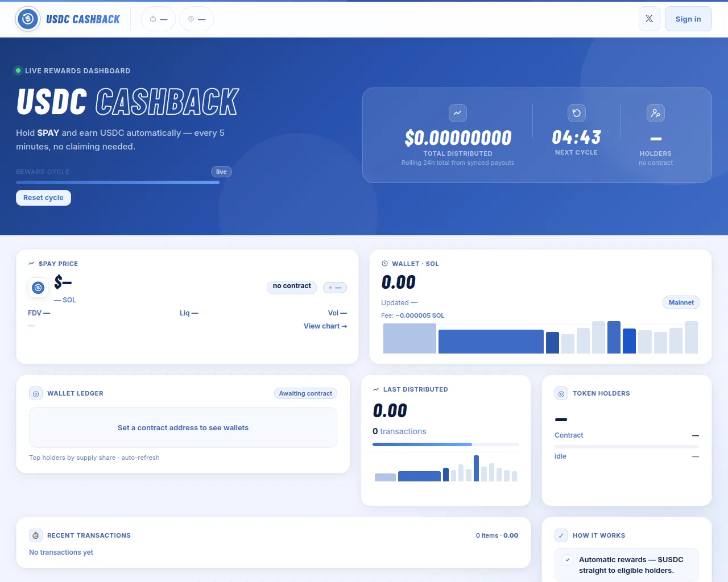Click the check icon beside Automatic rewards
728x582 pixels.
[568, 560]
